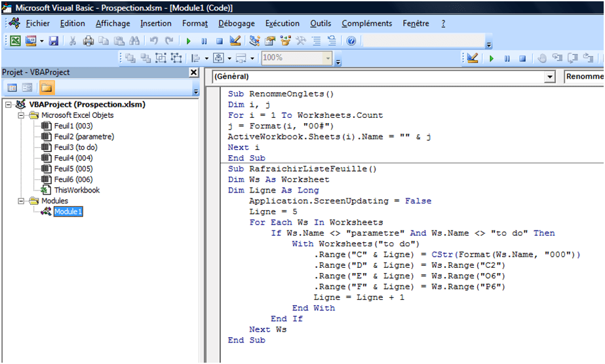This screenshot has height=364, width=605.
Task: Open the Insertion menu
Action: click(x=155, y=24)
